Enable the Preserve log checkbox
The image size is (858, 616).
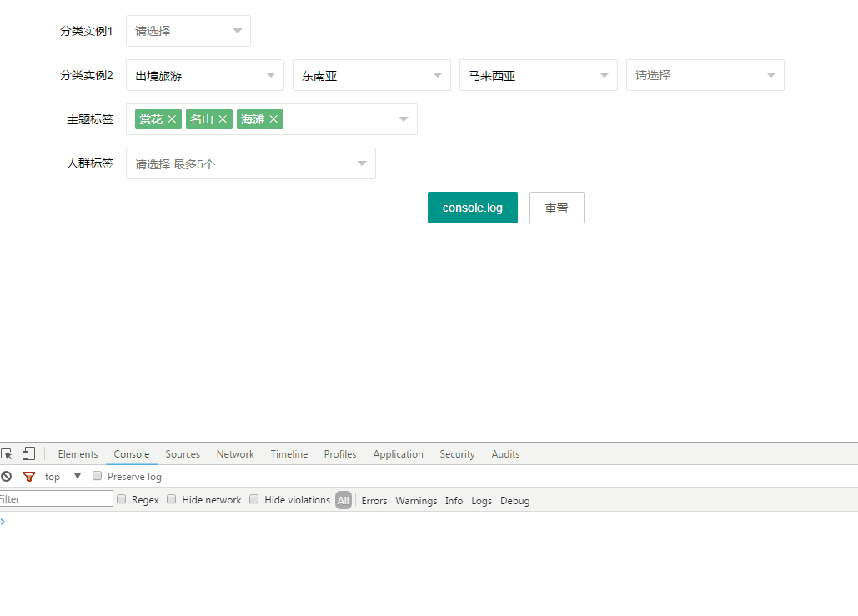click(97, 476)
